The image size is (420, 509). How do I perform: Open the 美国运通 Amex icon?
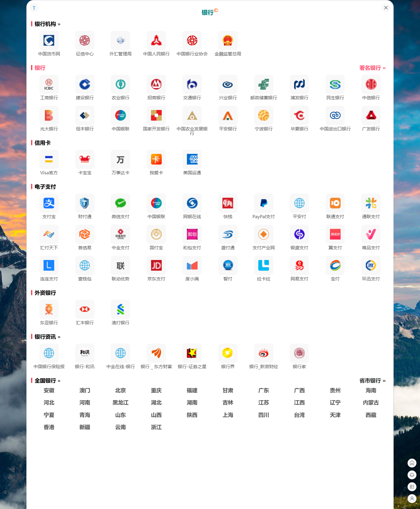point(192,159)
